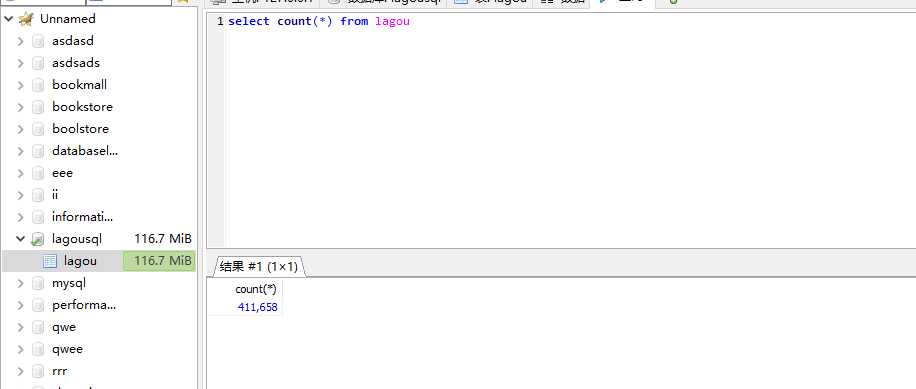Select the databasel... database name
The image size is (916, 389).
coord(85,151)
